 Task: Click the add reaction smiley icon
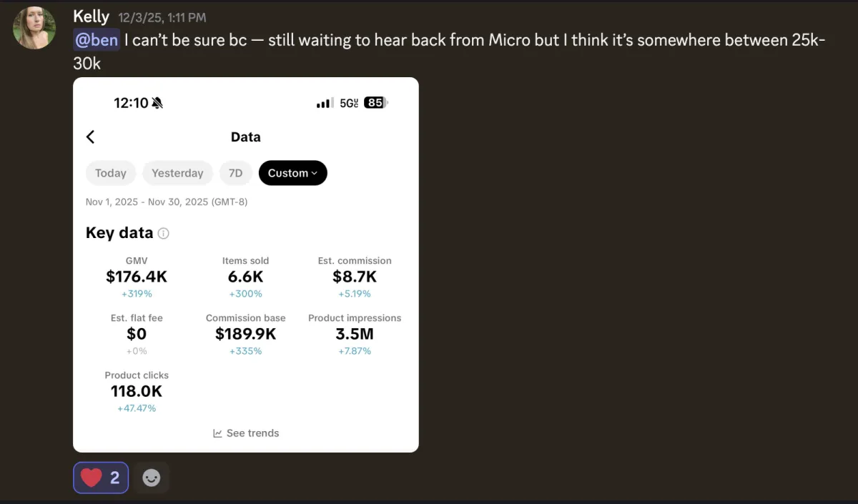tap(152, 478)
